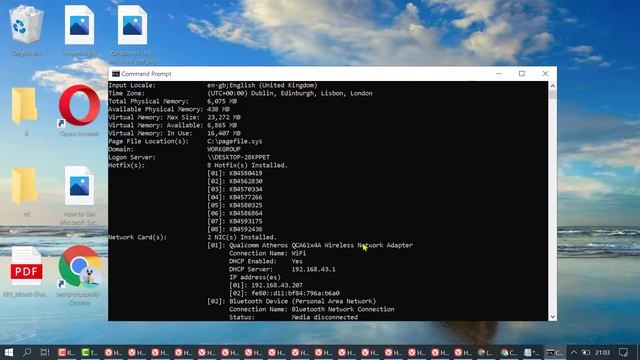Select the yellow folder above the PDF file

coord(25,186)
